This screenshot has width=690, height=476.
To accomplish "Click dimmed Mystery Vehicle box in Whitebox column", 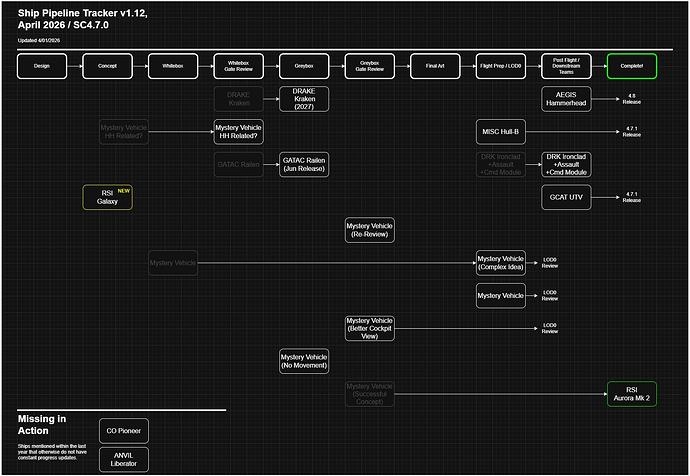I will click(173, 263).
